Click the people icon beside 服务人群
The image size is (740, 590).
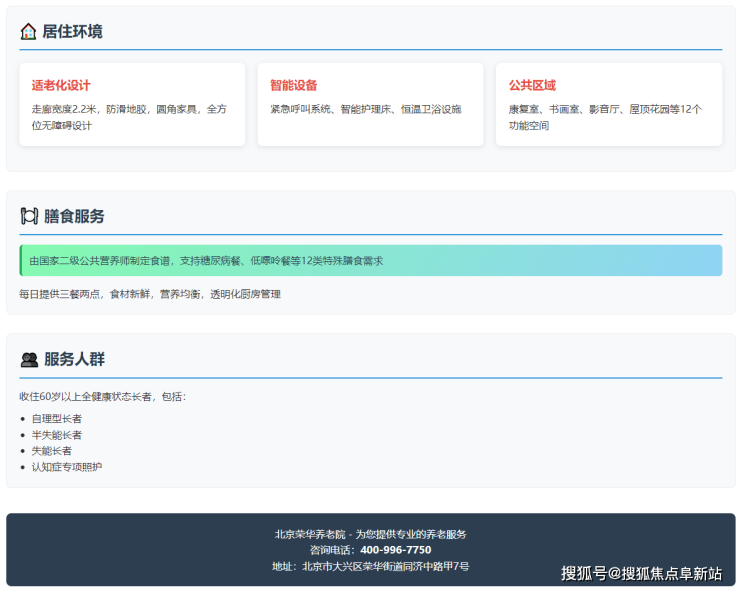pos(29,359)
